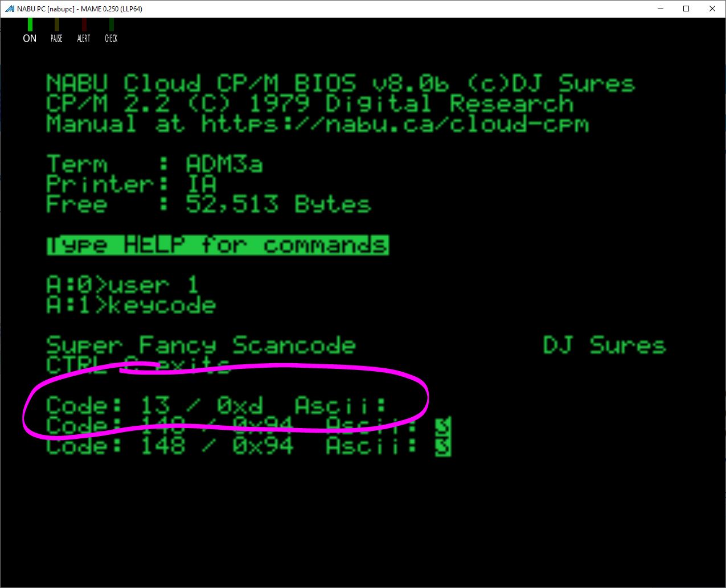
Task: Click the 'Term : ADM3a' line
Action: [154, 165]
